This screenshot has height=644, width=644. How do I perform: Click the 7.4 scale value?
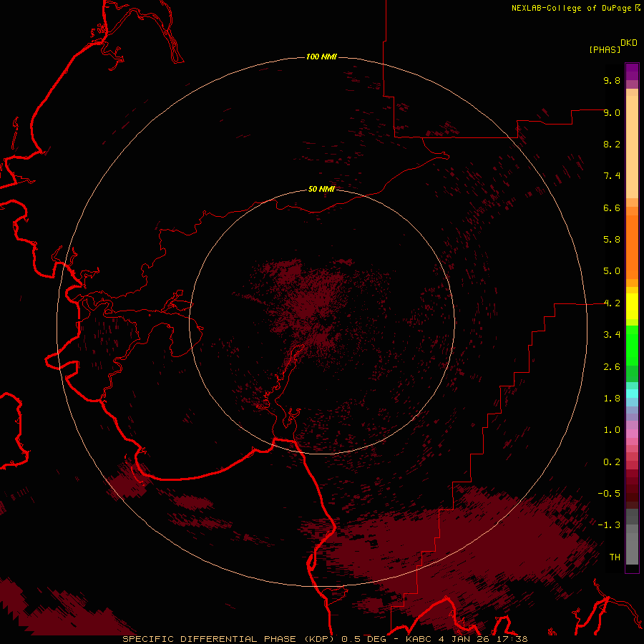pyautogui.click(x=612, y=176)
